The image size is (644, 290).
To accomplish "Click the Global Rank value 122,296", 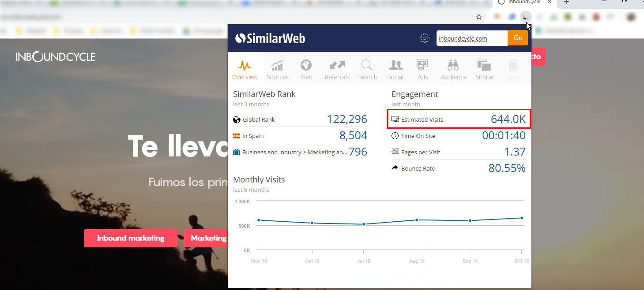I will click(x=346, y=119).
